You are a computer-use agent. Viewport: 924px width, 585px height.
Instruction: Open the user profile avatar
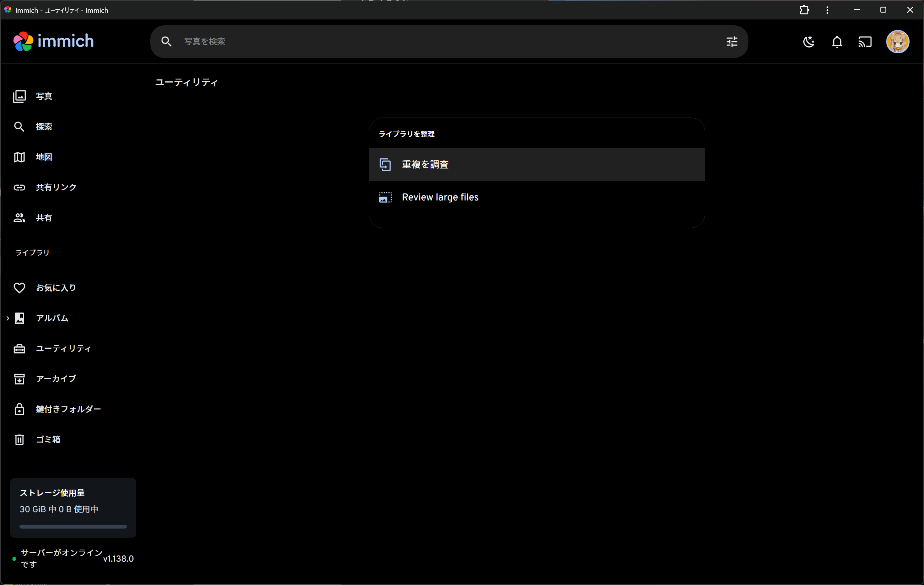(x=898, y=42)
